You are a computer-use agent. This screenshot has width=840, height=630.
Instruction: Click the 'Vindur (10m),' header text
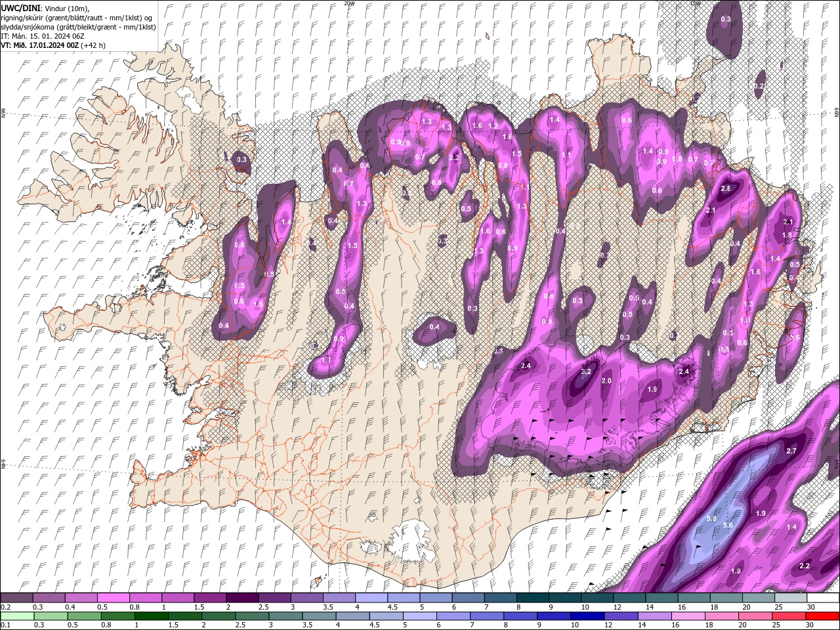(66, 8)
